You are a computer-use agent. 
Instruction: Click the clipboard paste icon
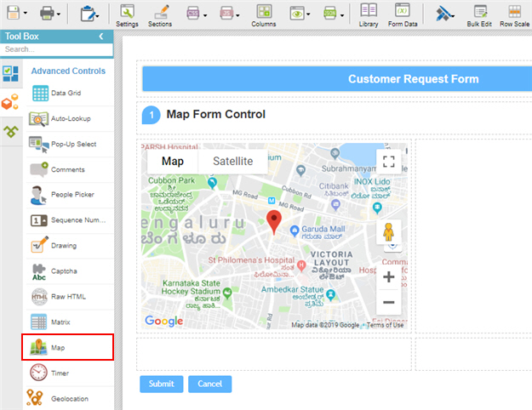click(x=88, y=14)
